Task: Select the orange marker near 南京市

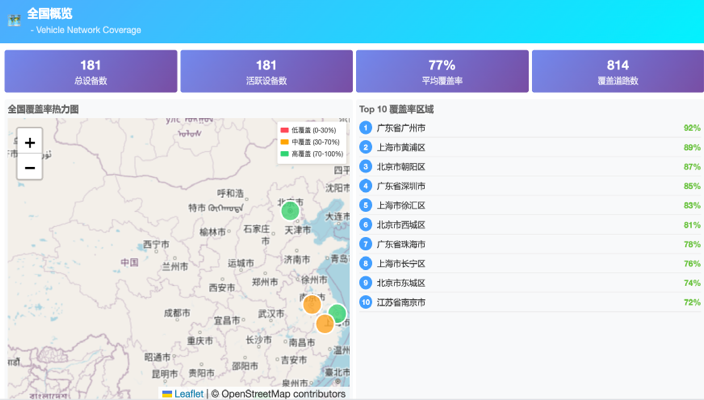Action: (312, 304)
